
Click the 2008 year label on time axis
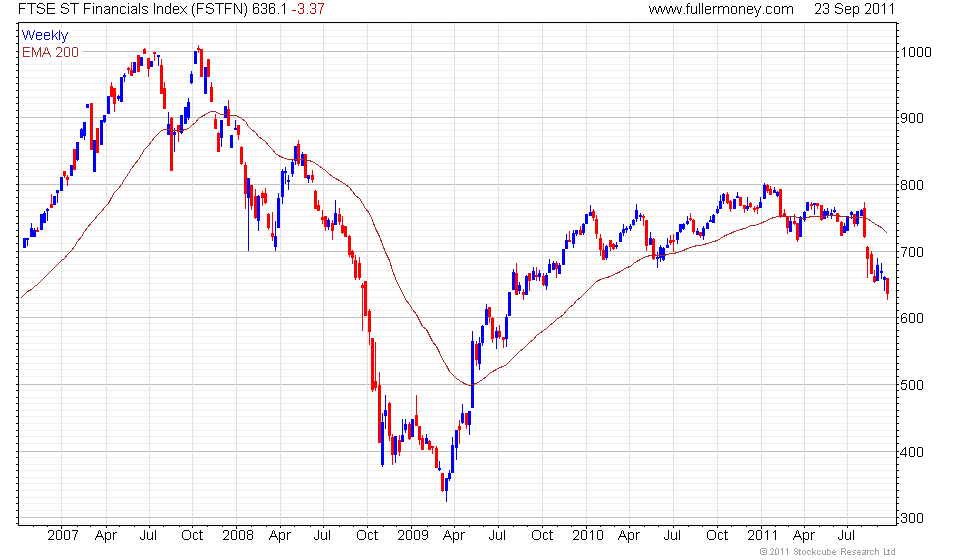pyautogui.click(x=238, y=536)
